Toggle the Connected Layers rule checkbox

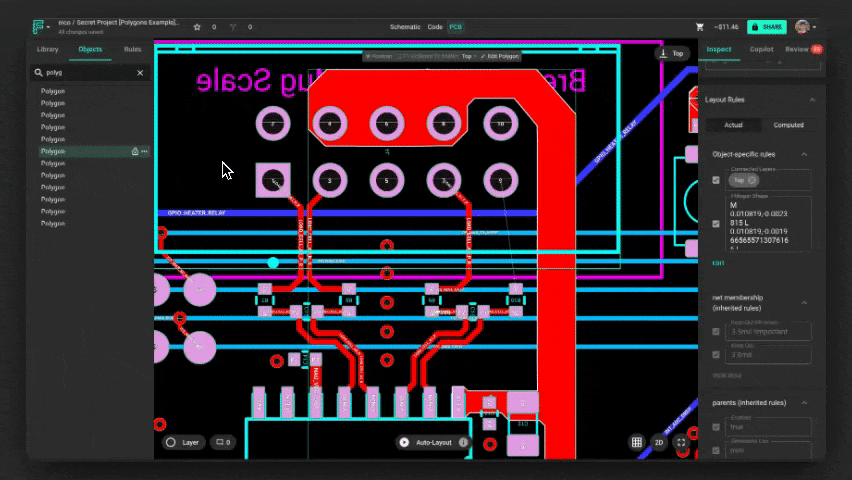[x=716, y=180]
